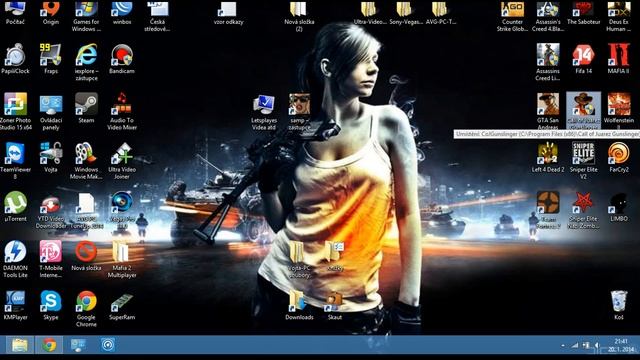Open Counter Strike Global Offensive shortcut
This screenshot has width=640, height=360.
pyautogui.click(x=513, y=16)
